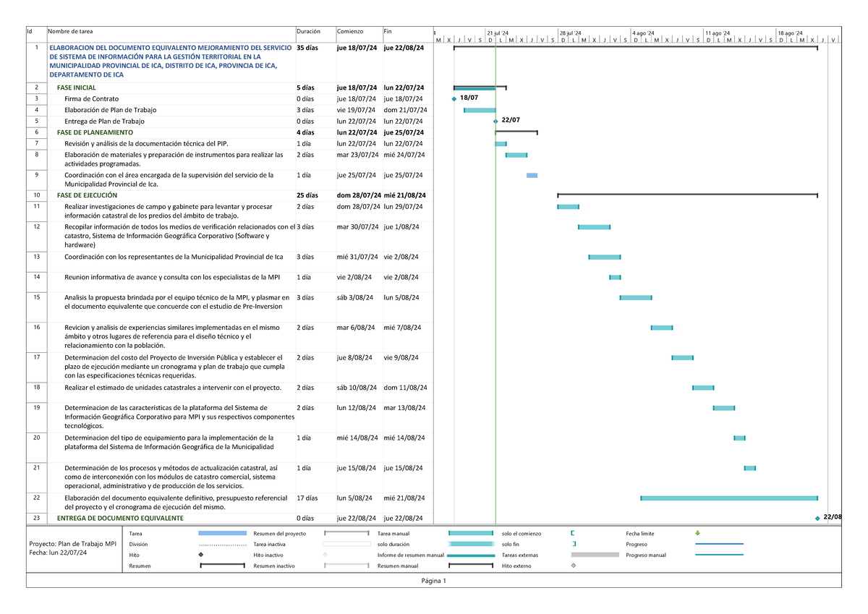The image size is (868, 614).
Task: Click the 'solo el comienzo' bracket symbol
Action: (573, 534)
